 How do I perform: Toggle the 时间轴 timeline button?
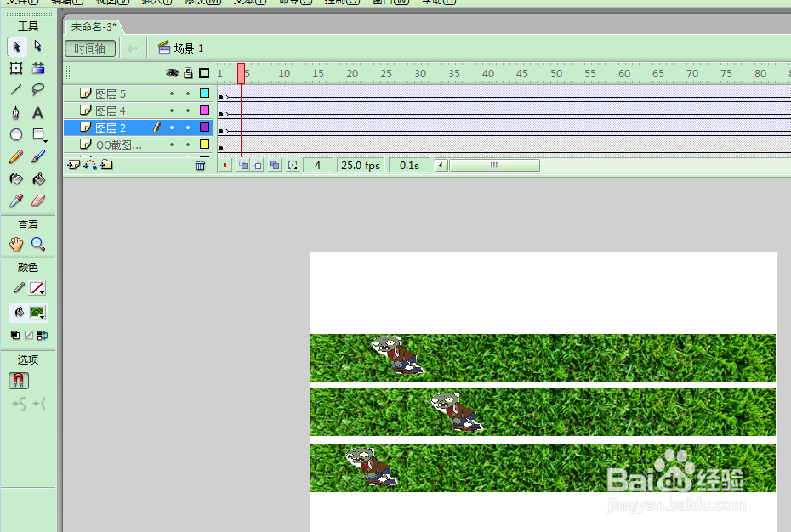pos(90,48)
